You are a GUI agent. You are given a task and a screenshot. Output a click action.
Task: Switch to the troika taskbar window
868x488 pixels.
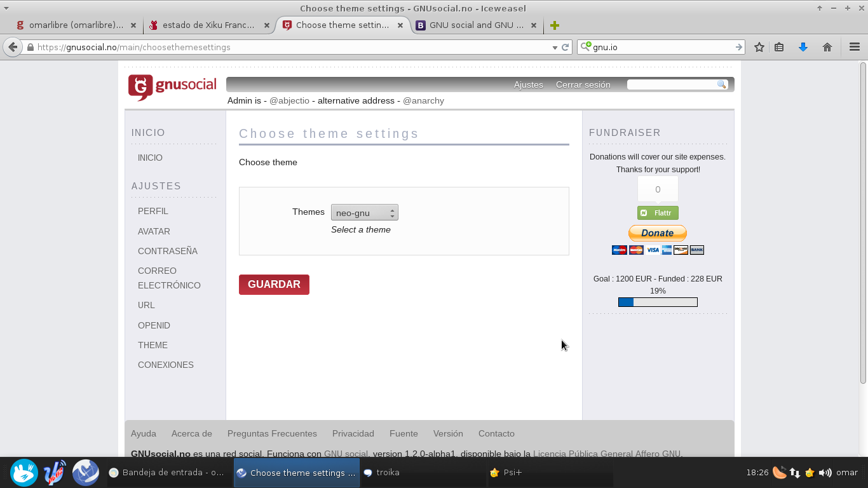pos(423,473)
